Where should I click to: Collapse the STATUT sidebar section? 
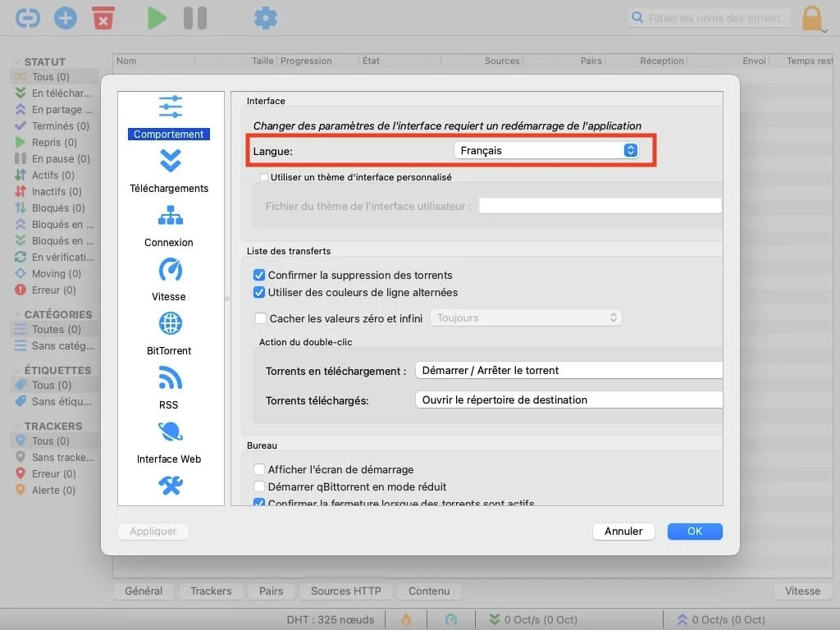[x=16, y=62]
